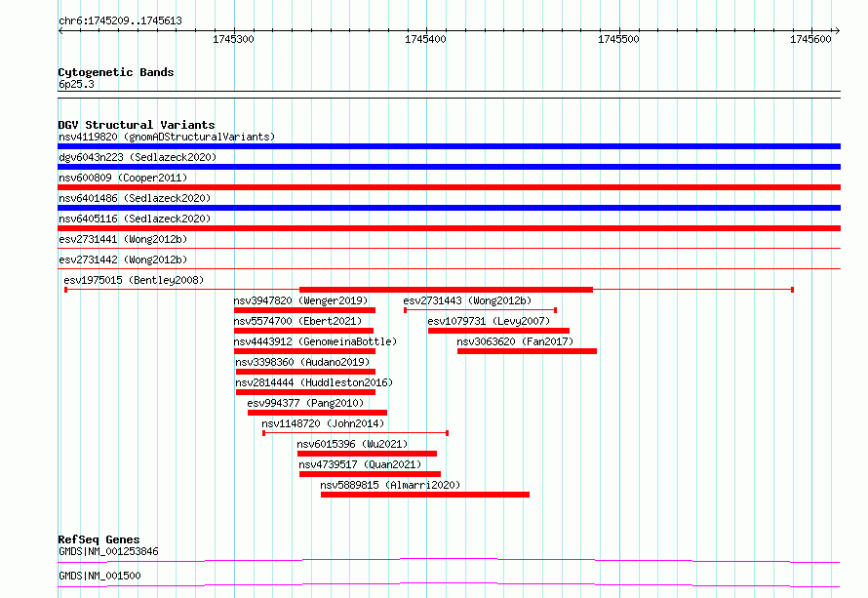
Task: Click the red nsv5889815 Almarri2020 bar
Action: [425, 495]
